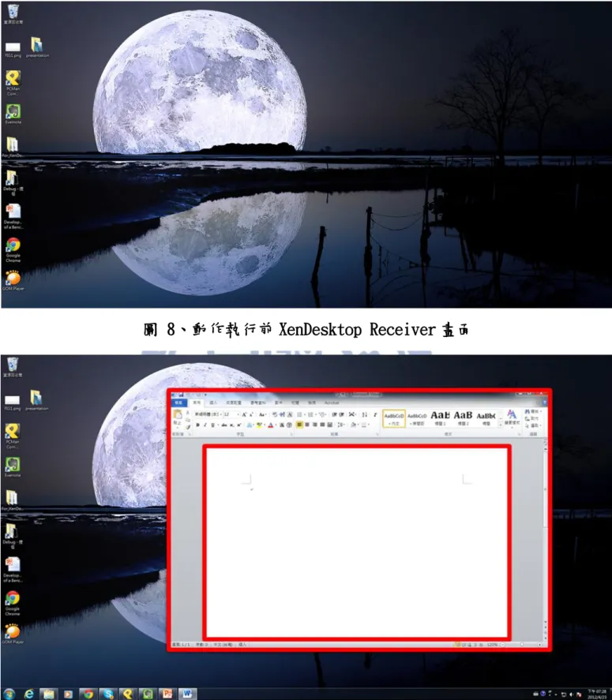The width and height of the screenshot is (612, 700).
Task: Click the volume speaker icon in system tray
Action: tap(572, 694)
